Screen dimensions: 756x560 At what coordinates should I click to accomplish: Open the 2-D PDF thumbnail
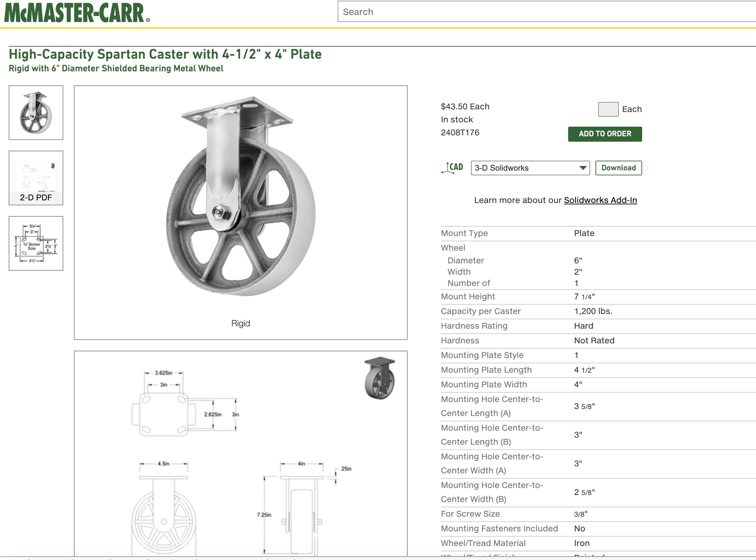click(x=36, y=178)
